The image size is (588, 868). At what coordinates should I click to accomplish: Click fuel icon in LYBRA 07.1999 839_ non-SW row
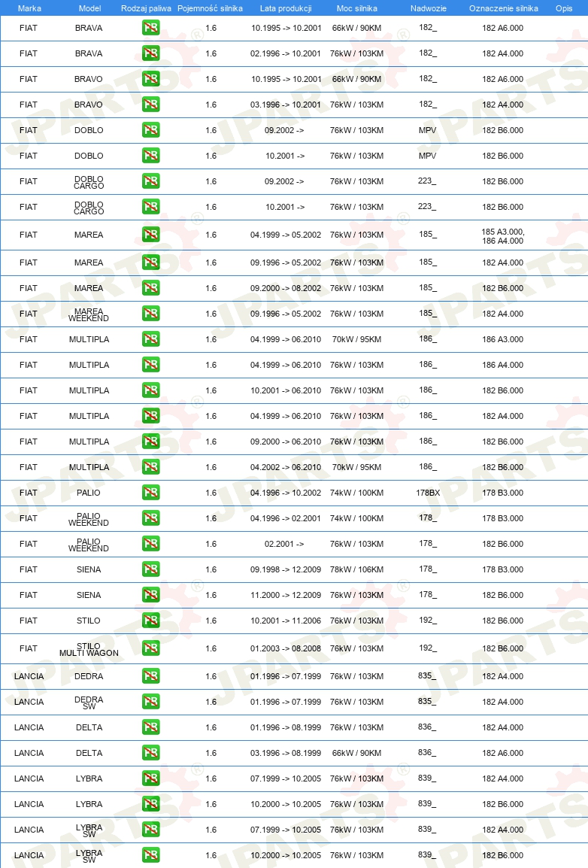150,778
